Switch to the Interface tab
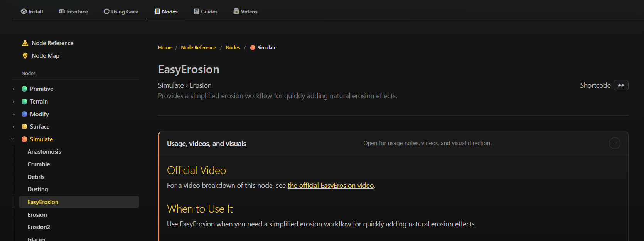Image resolution: width=644 pixels, height=241 pixels. coord(73,12)
